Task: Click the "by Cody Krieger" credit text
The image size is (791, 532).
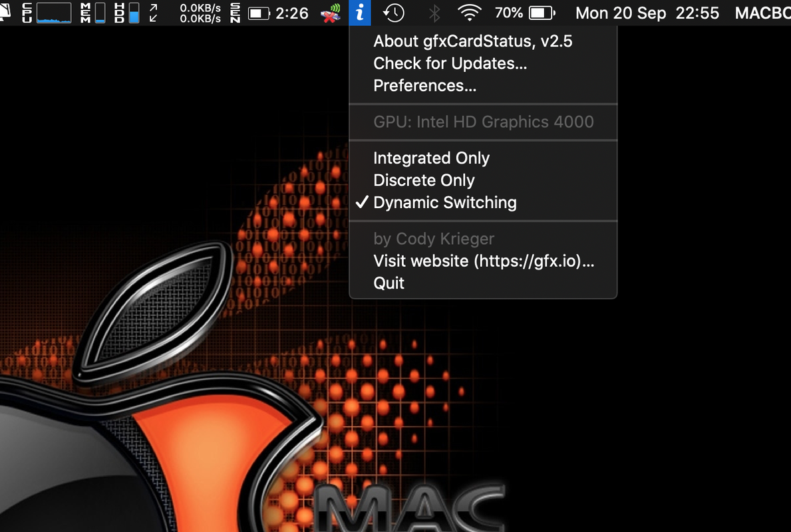Action: point(433,239)
